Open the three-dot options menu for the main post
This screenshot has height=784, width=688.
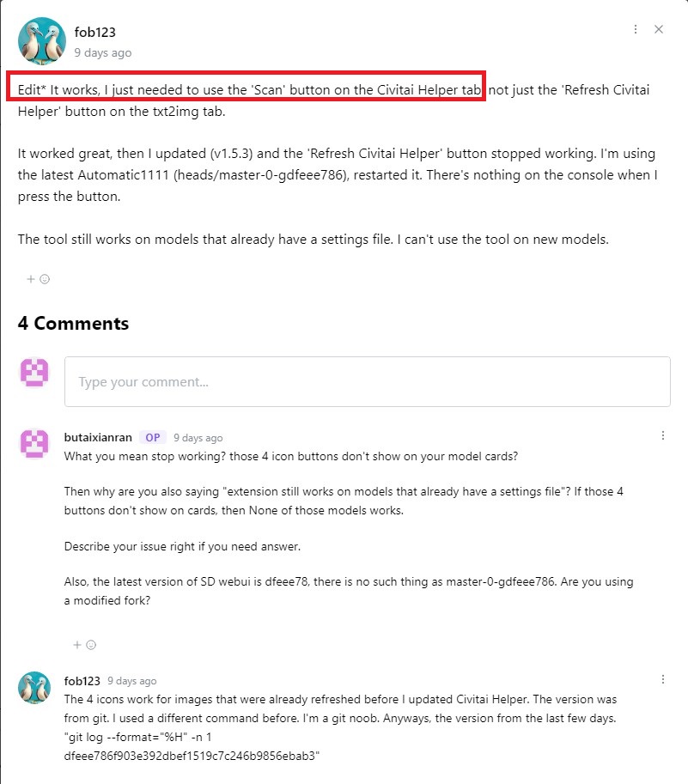[636, 29]
